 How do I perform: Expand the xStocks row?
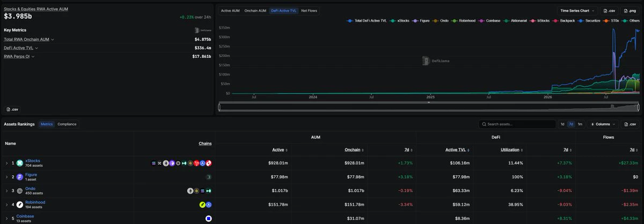[7, 163]
